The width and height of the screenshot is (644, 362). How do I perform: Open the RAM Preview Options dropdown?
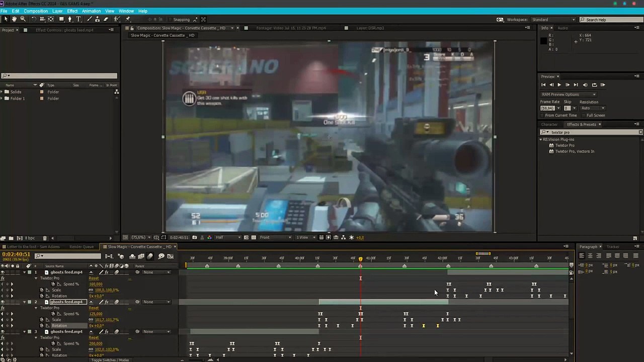pyautogui.click(x=569, y=95)
